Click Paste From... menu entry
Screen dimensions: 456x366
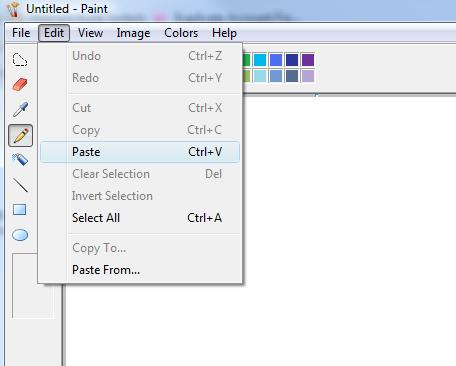[x=140, y=270]
